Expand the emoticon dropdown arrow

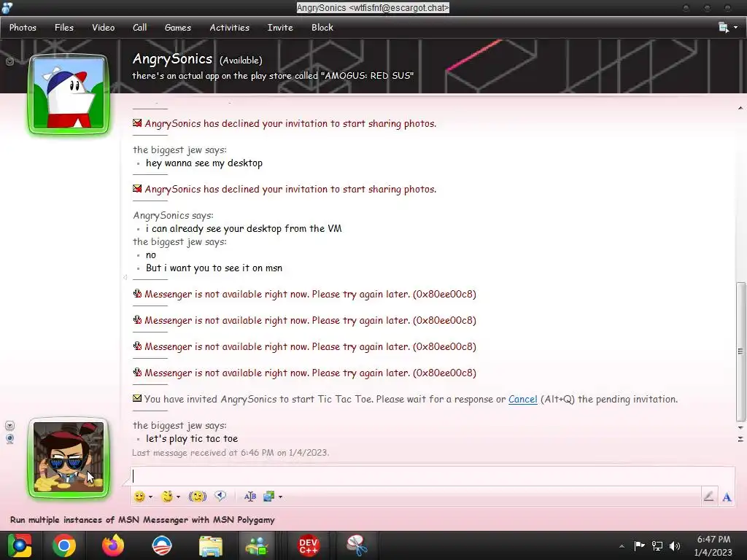[150, 497]
